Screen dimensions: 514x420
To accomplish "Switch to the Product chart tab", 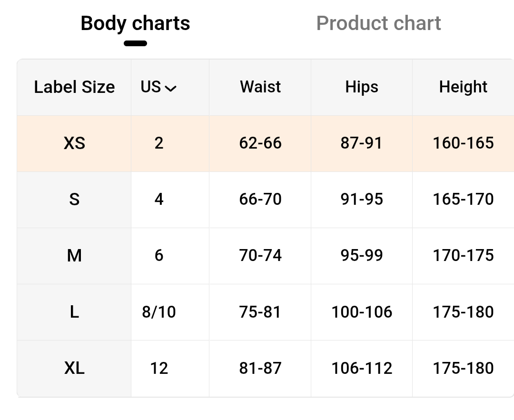I will click(378, 23).
